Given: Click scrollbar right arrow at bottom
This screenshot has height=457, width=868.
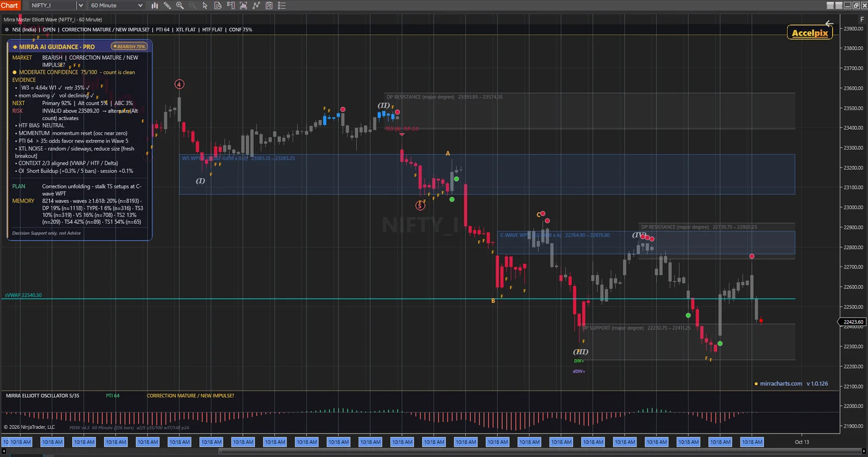Looking at the screenshot, I should coord(864,451).
